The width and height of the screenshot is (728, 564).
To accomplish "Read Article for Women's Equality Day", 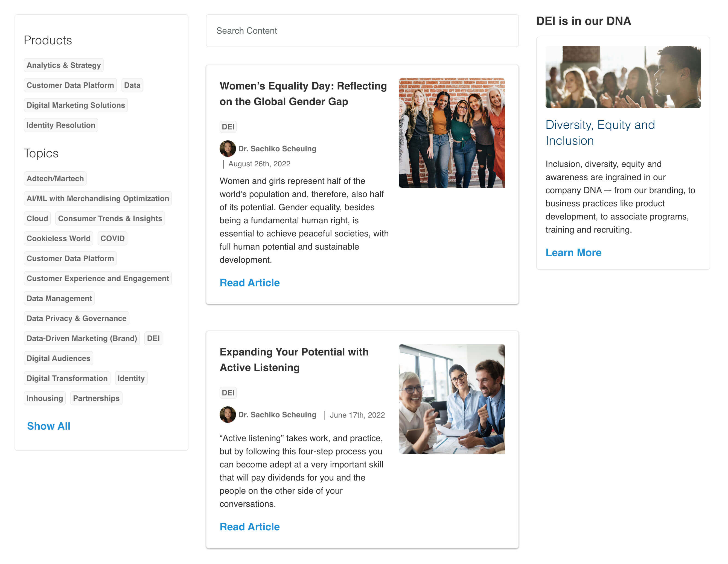I will click(250, 283).
